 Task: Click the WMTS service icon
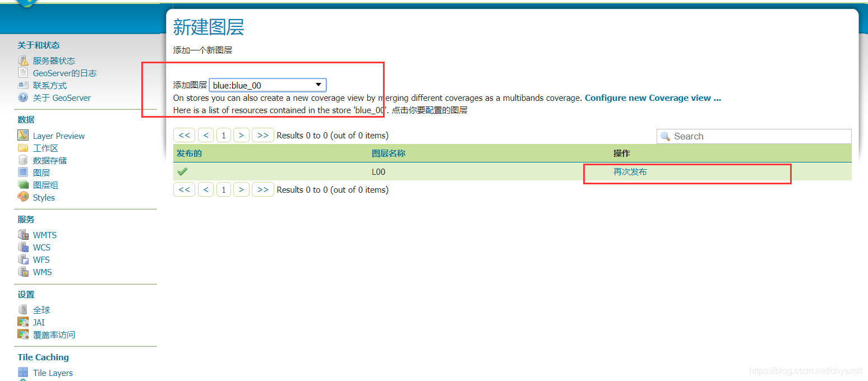23,235
